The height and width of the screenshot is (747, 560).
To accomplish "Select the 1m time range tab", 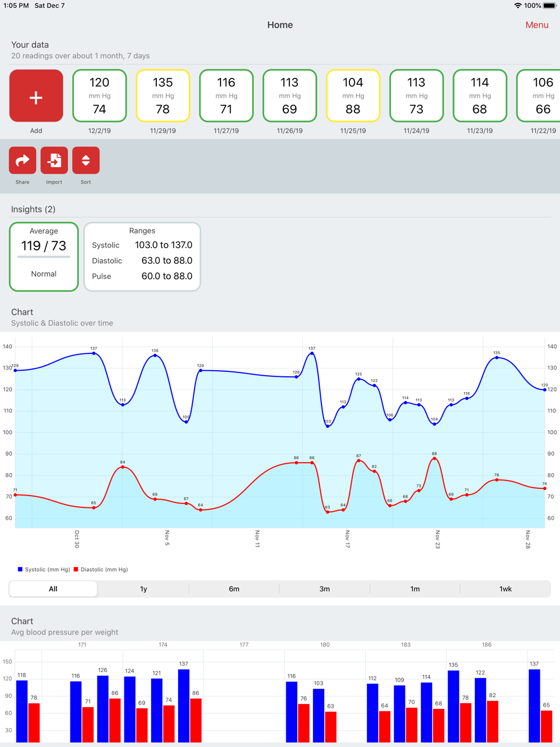I will tap(415, 589).
